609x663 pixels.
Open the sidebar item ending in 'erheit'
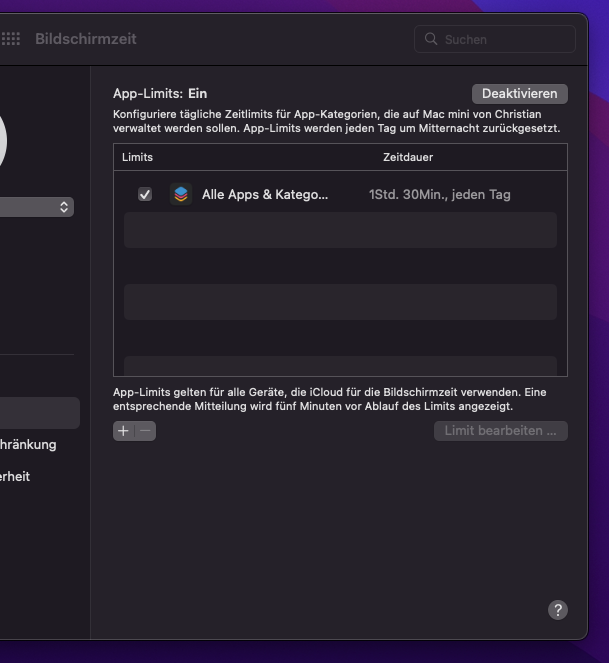16,476
